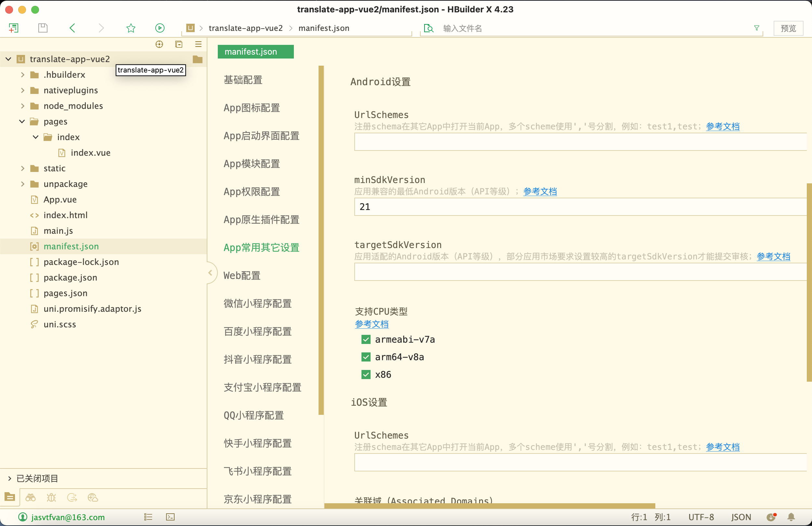
Task: Expand the static folder
Action: point(22,168)
